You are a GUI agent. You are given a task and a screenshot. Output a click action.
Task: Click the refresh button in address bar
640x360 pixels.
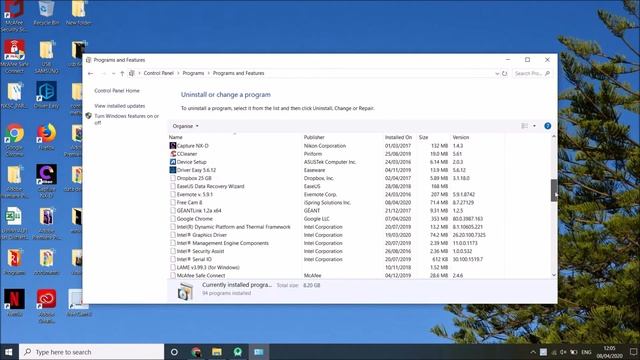pyautogui.click(x=504, y=73)
